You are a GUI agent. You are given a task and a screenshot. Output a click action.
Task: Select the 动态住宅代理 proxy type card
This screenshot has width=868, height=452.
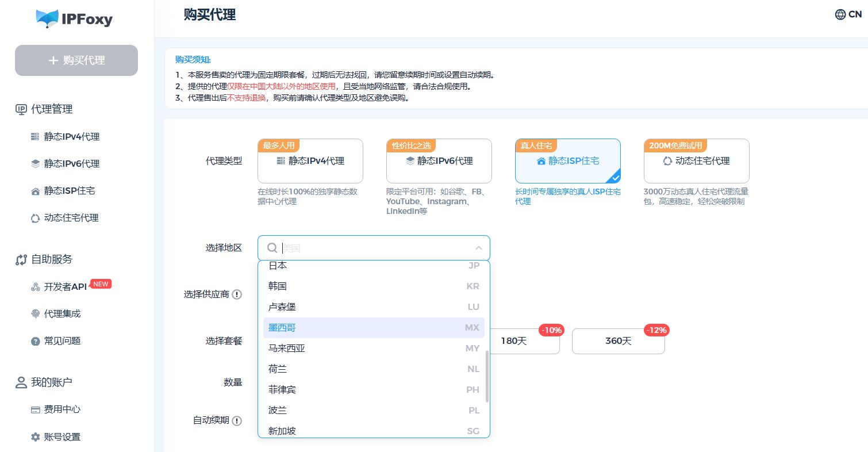pos(697,161)
